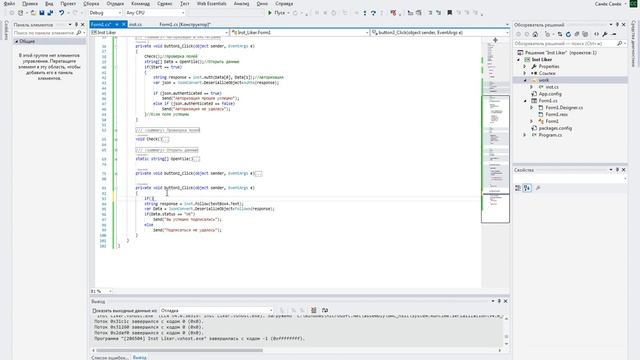640x360 pixels.
Task: Click the Alphabetical sort icon in the Properties panel
Action: pyautogui.click(x=527, y=188)
